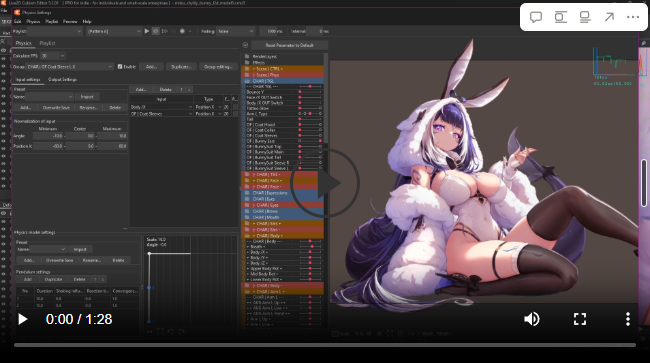Open the Group dropdown for Coat Sleeve

(x=70, y=67)
